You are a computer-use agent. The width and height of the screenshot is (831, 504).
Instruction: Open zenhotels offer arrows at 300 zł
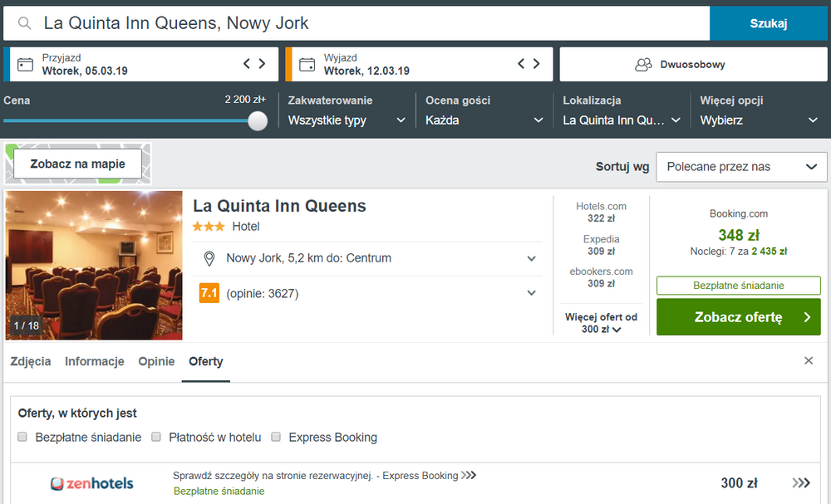801,482
